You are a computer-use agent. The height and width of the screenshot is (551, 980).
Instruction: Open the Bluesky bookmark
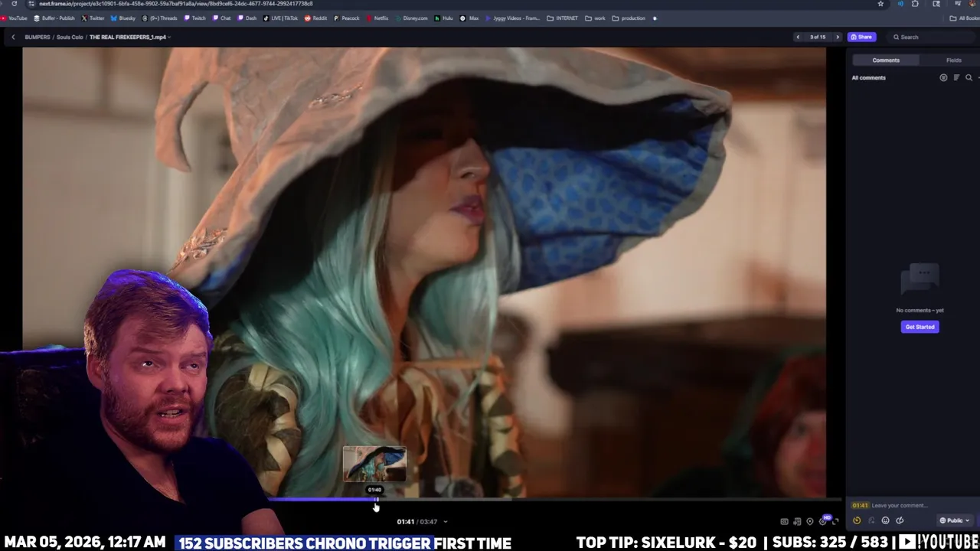tap(123, 18)
